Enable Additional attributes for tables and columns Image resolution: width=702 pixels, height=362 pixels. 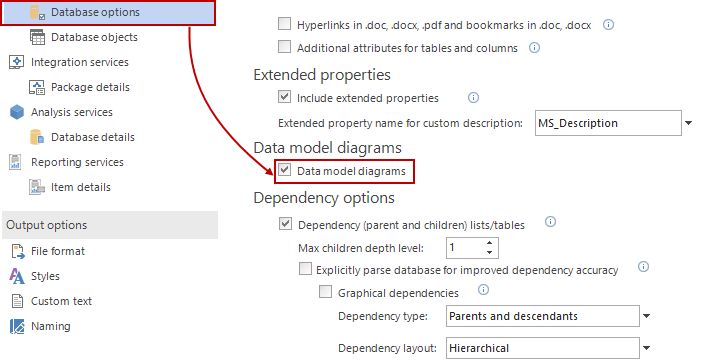point(284,47)
